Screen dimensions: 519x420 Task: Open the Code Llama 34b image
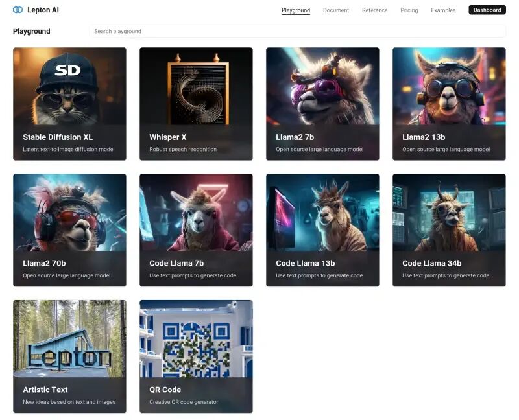pyautogui.click(x=449, y=213)
